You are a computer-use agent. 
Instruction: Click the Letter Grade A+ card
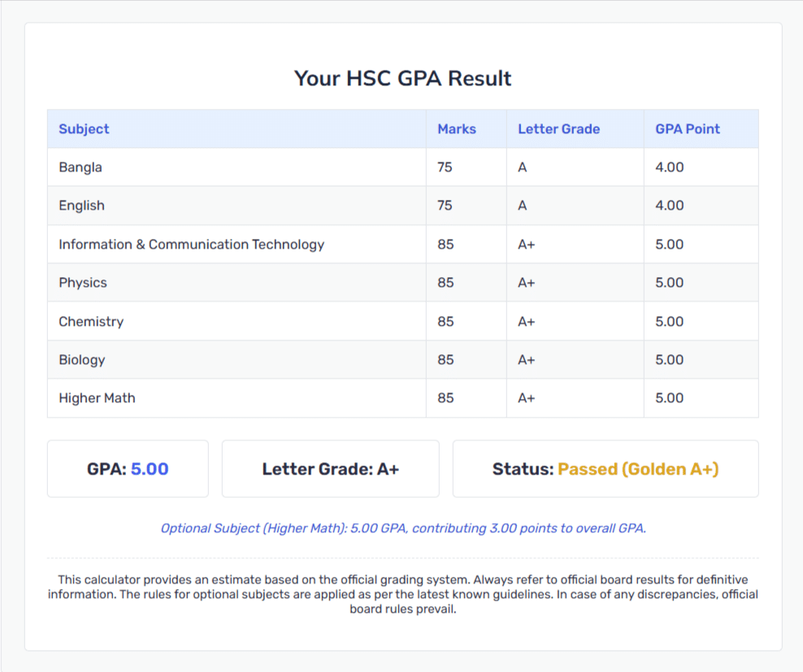point(330,469)
